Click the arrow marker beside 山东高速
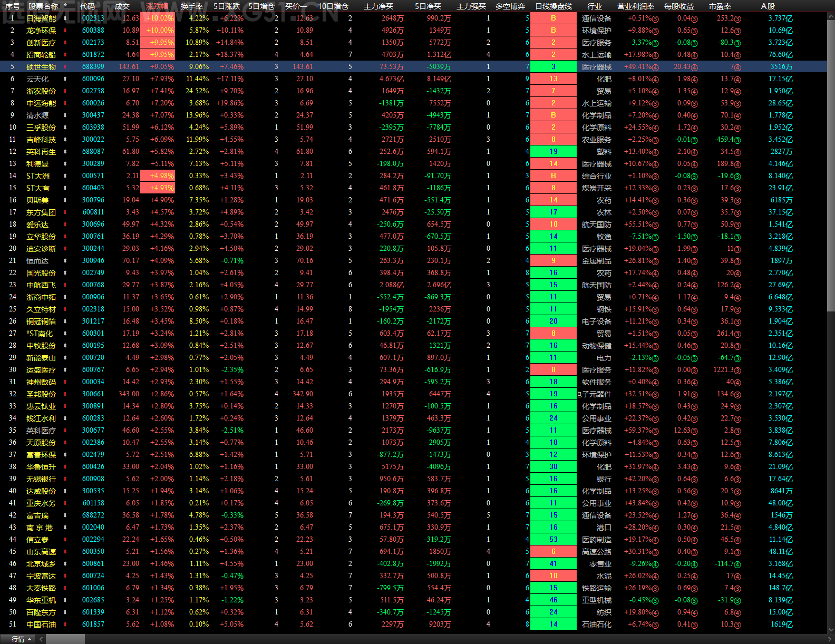 click(65, 552)
